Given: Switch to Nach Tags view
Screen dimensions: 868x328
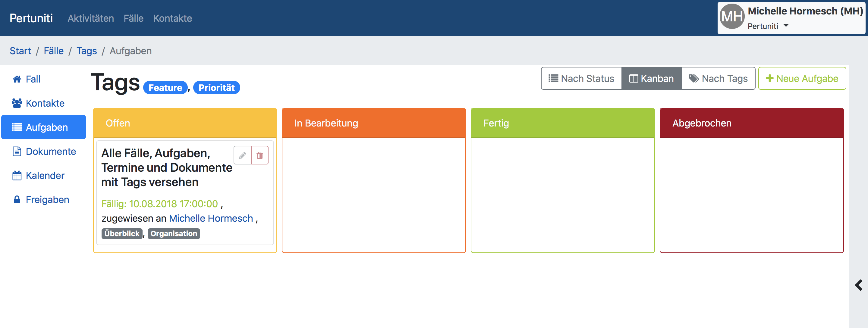Looking at the screenshot, I should (x=718, y=79).
